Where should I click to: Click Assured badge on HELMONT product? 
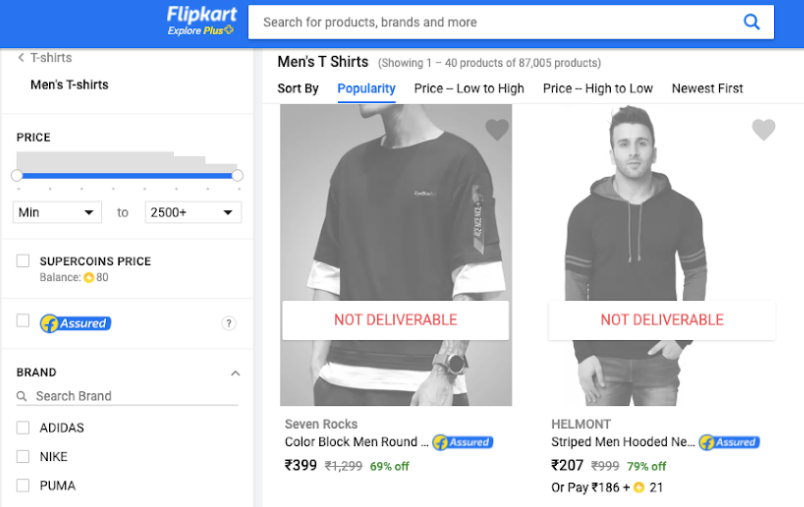click(x=729, y=442)
